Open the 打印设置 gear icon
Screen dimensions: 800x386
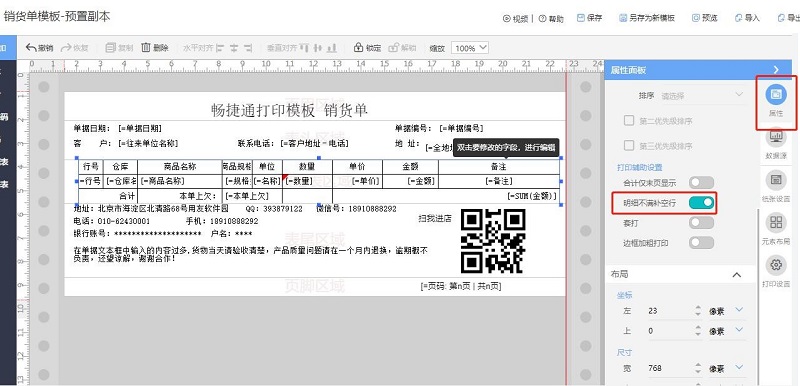point(776,265)
